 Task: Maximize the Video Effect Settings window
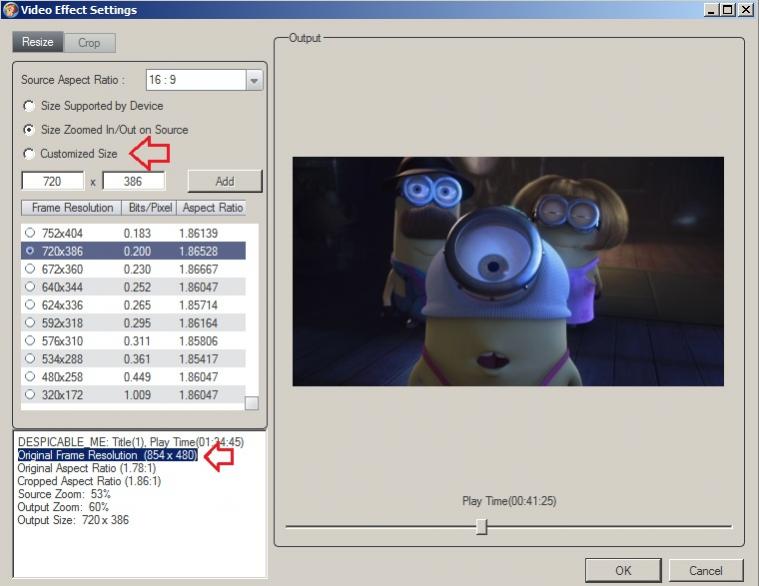pos(728,10)
